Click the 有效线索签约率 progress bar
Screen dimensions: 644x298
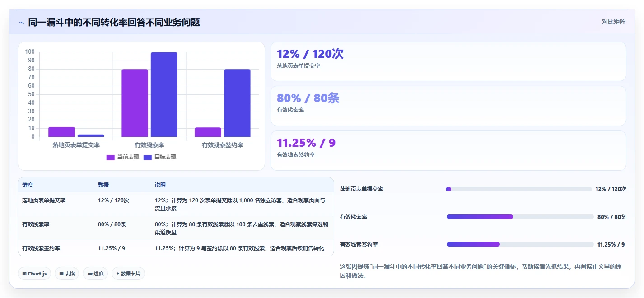pos(520,244)
